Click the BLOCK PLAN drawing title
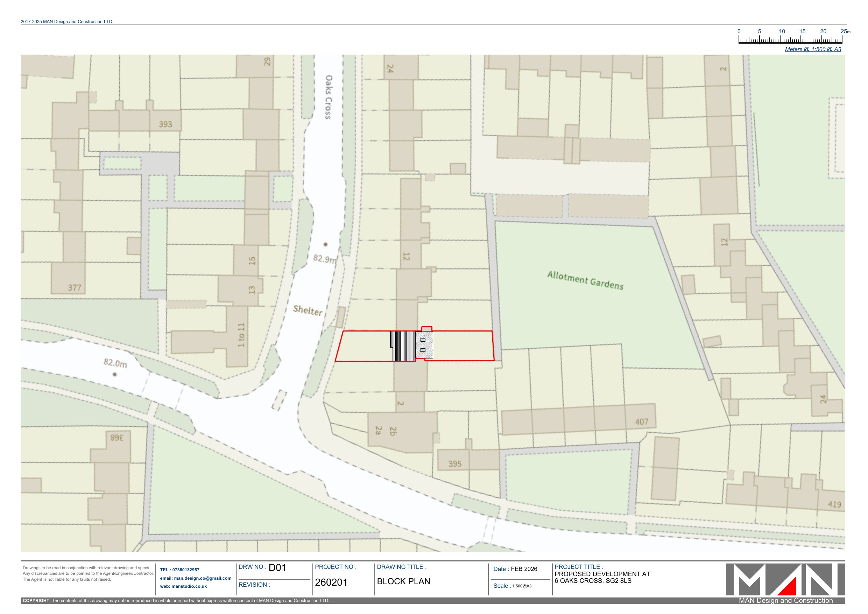Screen dimensions: 868x614 pyautogui.click(x=403, y=581)
